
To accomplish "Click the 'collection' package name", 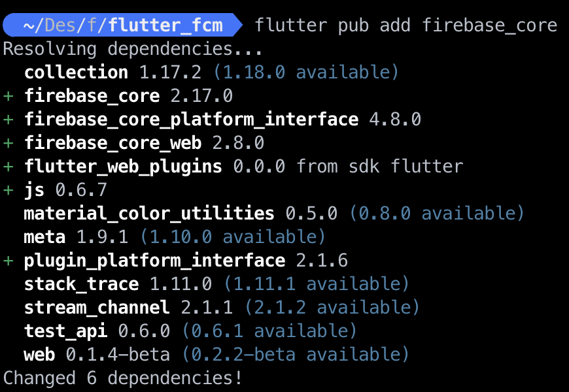I will 76,72.
